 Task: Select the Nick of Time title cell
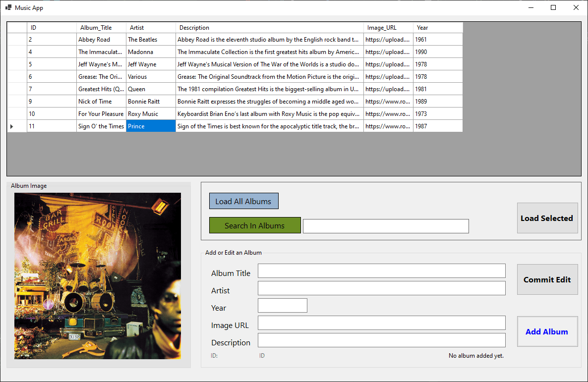pyautogui.click(x=101, y=101)
